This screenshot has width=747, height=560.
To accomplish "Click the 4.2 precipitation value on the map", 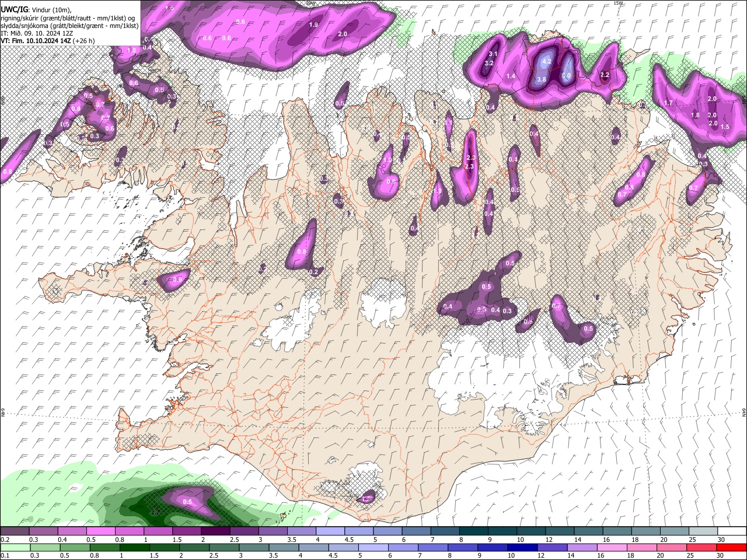I will [x=547, y=61].
